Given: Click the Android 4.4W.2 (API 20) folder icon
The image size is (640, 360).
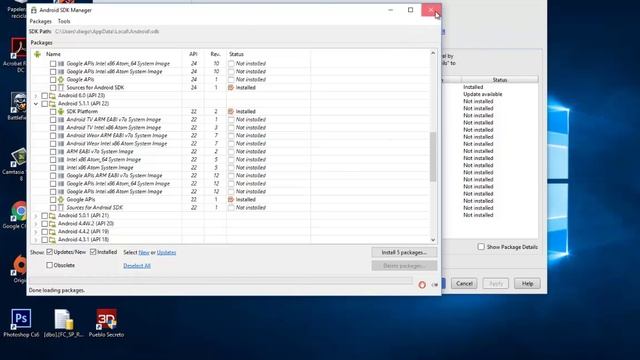Looking at the screenshot, I should [x=52, y=224].
